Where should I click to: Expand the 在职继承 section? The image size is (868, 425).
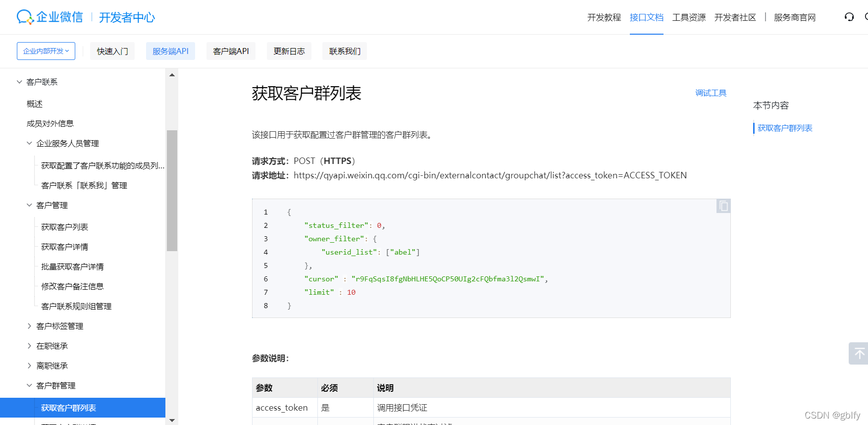tap(29, 346)
